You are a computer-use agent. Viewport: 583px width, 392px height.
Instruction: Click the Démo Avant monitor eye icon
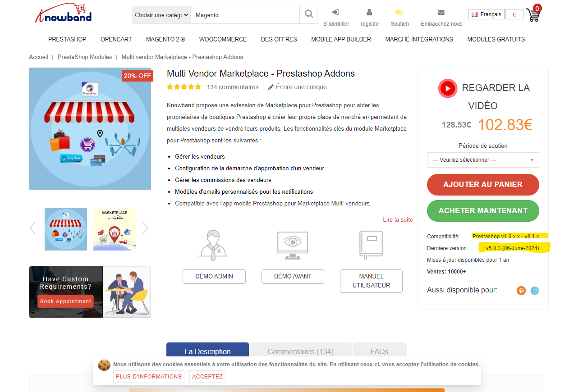[292, 245]
